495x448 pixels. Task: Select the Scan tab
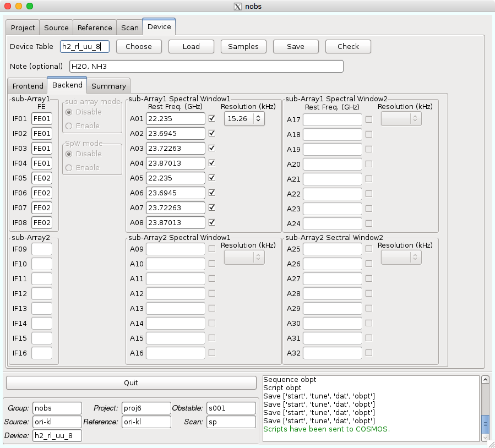130,28
